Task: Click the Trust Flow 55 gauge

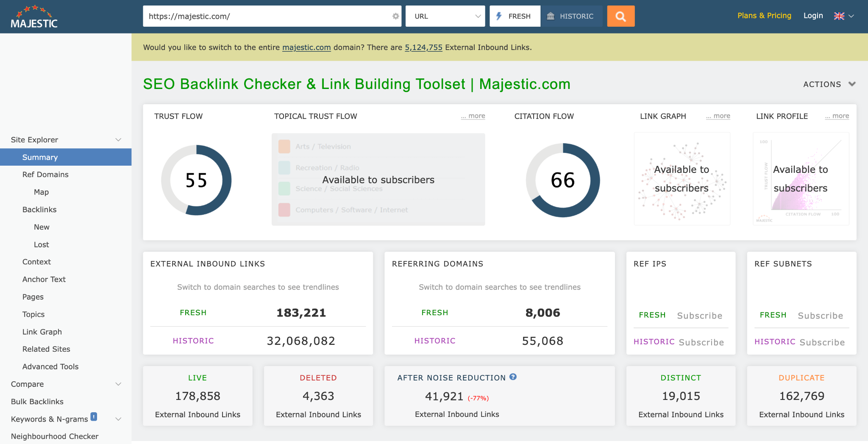Action: pos(196,180)
